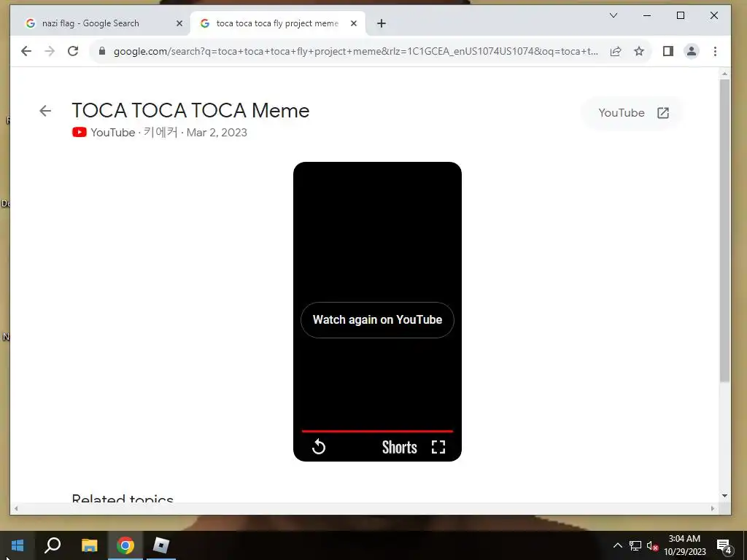Show hidden system tray icons
Image resolution: width=747 pixels, height=560 pixels.
(617, 545)
